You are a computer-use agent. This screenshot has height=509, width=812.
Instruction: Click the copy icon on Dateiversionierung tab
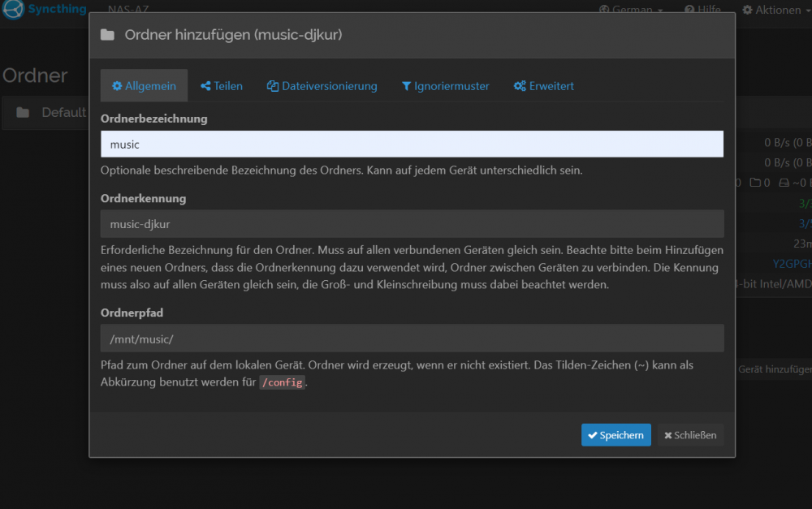pos(272,86)
